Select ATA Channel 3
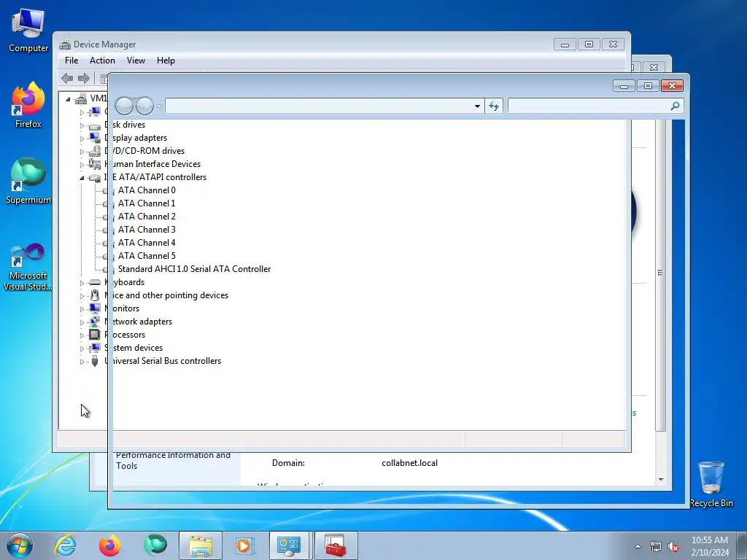 (x=147, y=230)
